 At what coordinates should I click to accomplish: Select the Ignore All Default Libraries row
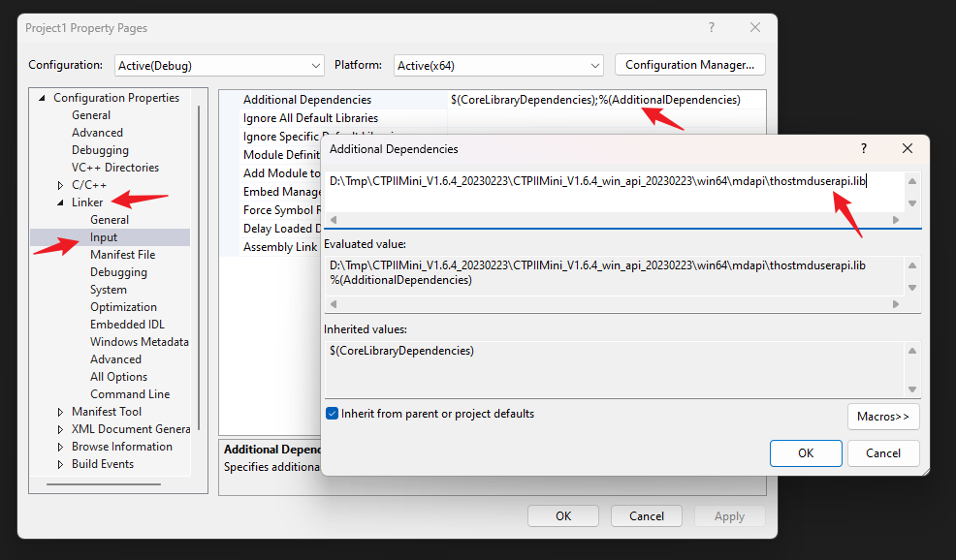pyautogui.click(x=310, y=118)
